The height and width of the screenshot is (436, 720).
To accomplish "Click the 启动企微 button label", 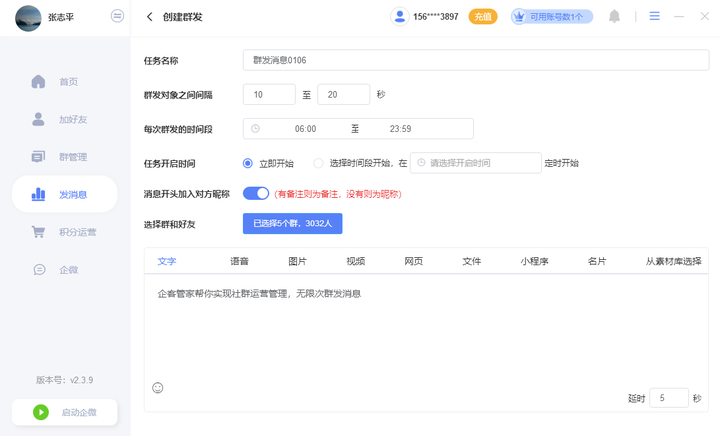I will tap(79, 412).
